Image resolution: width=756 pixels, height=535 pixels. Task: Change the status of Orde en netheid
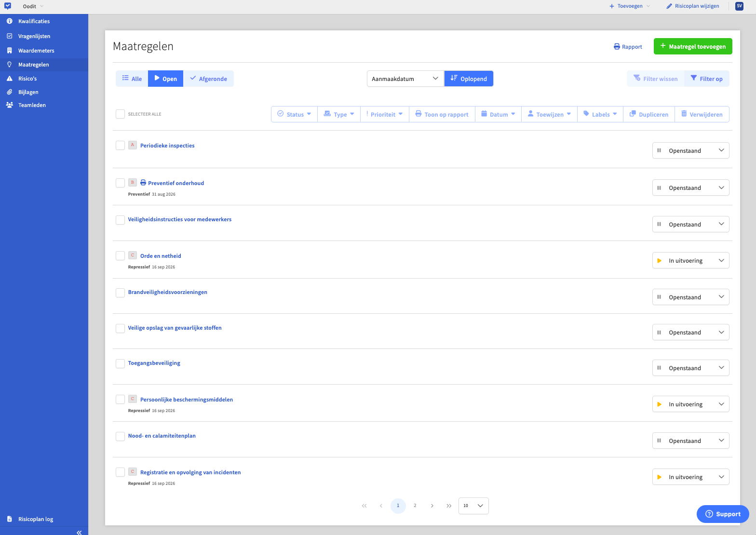coord(690,260)
